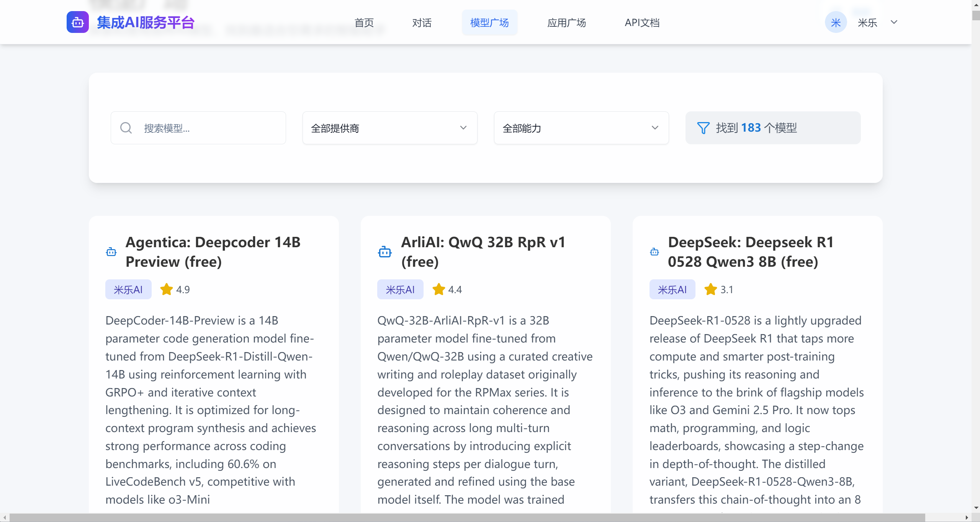
Task: Open the 全部能力 capability dropdown
Action: tap(581, 128)
